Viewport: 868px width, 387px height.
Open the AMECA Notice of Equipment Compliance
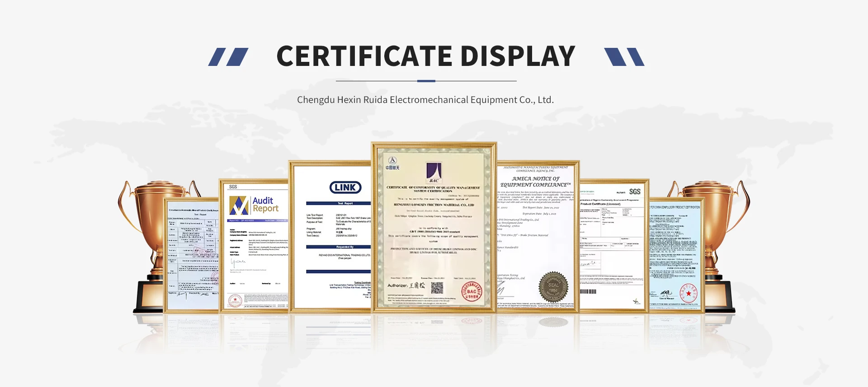[538, 237]
